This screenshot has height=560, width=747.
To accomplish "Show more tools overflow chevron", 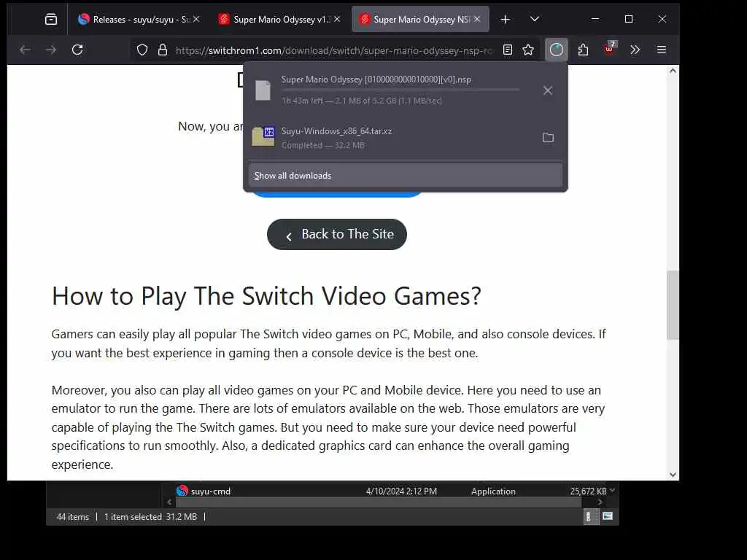I will click(x=635, y=50).
